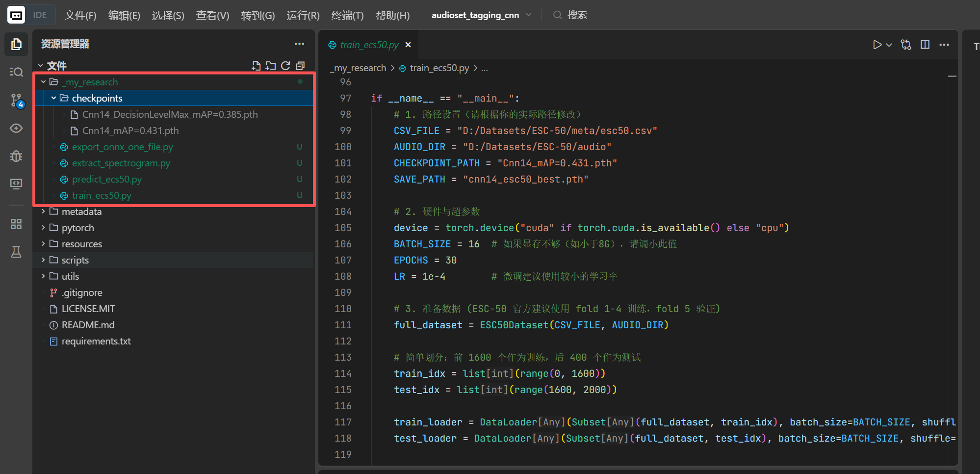The width and height of the screenshot is (980, 474).
Task: Open README.md from the explorer
Action: tap(88, 325)
